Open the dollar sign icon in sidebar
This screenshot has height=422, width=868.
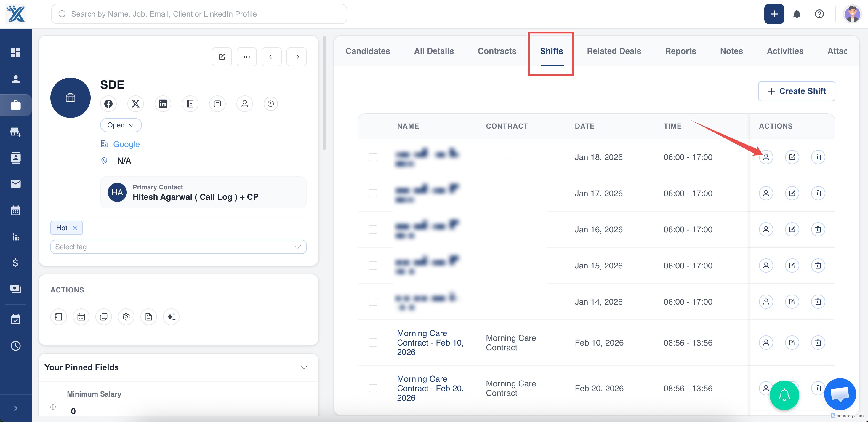[15, 263]
